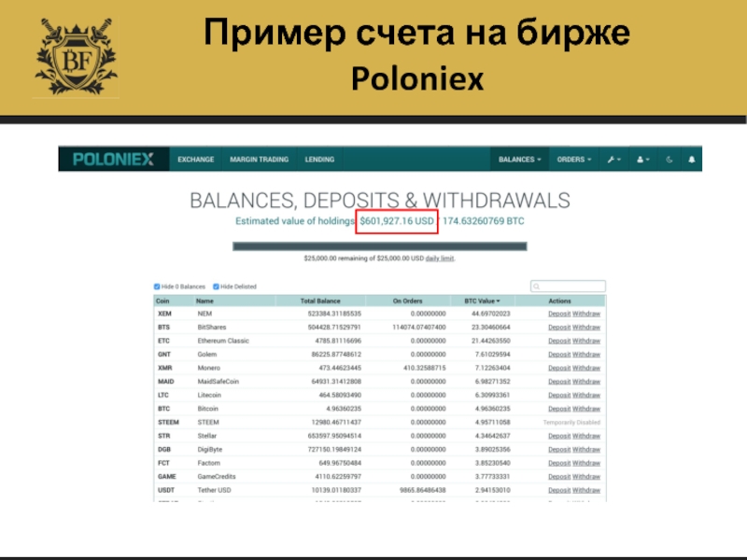Image resolution: width=747 pixels, height=560 pixels.
Task: Open the Exchange tab
Action: click(x=196, y=160)
